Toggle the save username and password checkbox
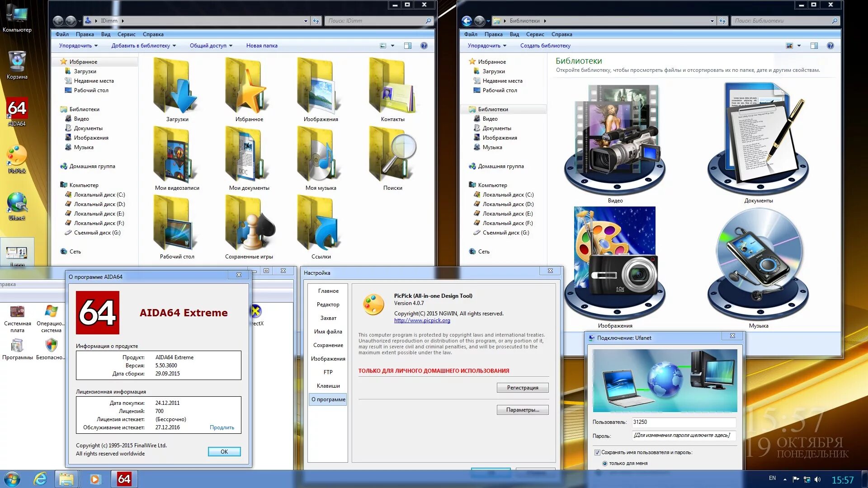The width and height of the screenshot is (868, 488). pyautogui.click(x=597, y=452)
